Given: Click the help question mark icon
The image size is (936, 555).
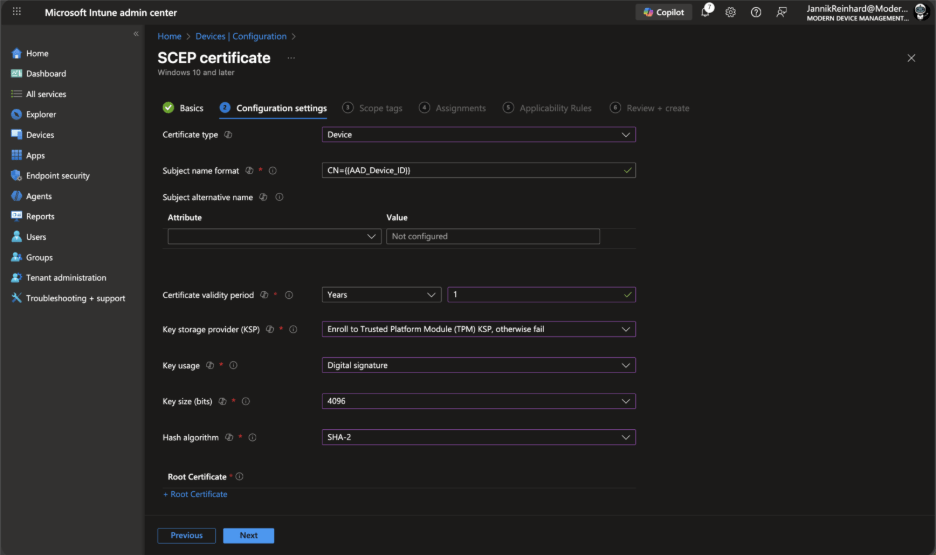Looking at the screenshot, I should [756, 12].
